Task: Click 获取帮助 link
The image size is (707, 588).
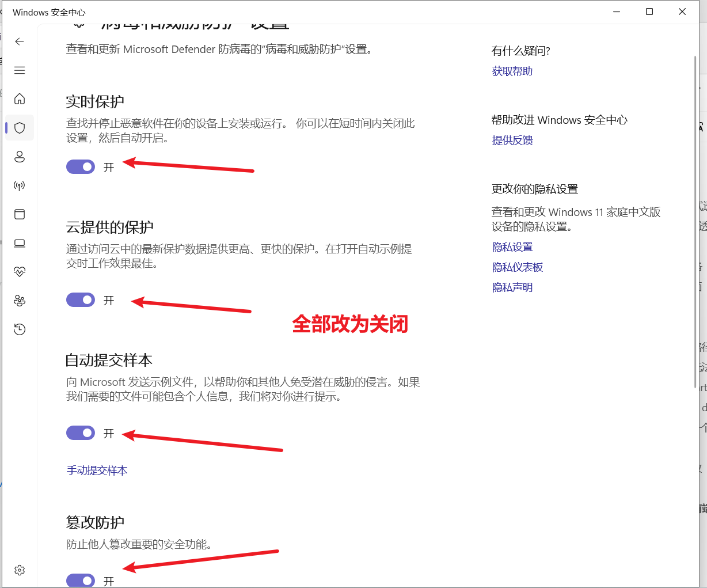Action: pyautogui.click(x=511, y=71)
